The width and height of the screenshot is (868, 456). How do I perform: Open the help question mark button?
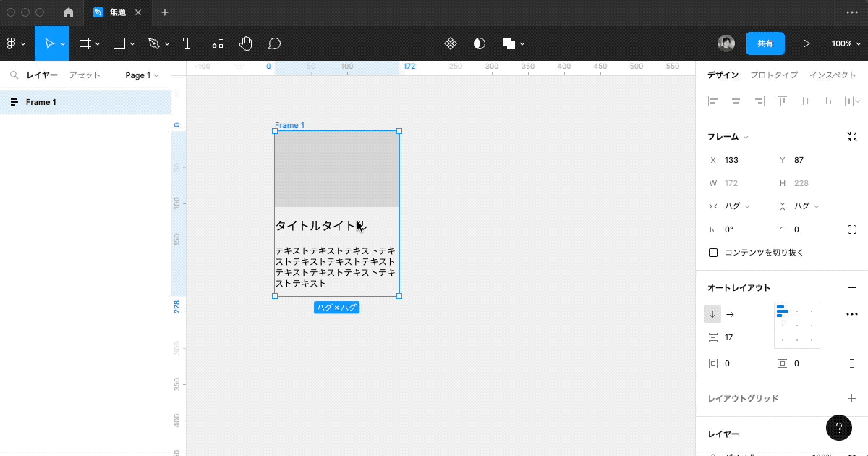point(839,428)
